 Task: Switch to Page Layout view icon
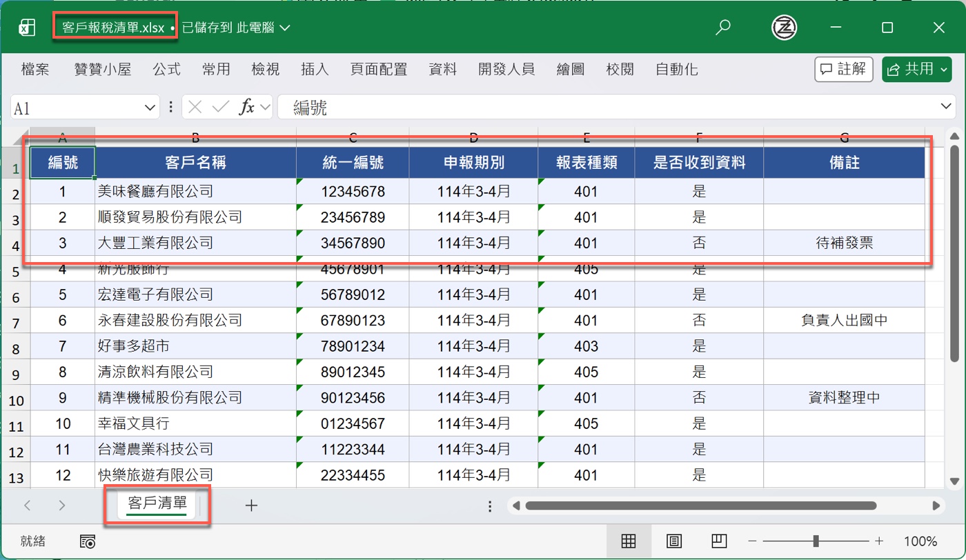[x=674, y=541]
